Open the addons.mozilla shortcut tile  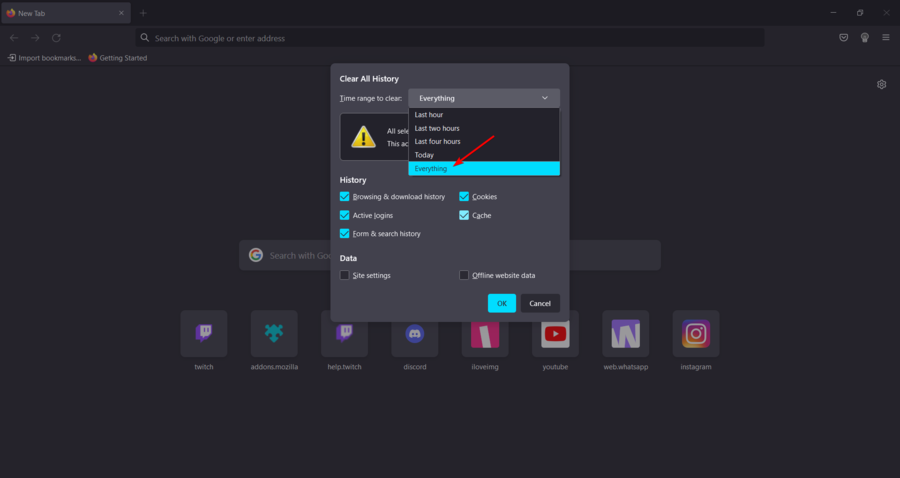274,334
